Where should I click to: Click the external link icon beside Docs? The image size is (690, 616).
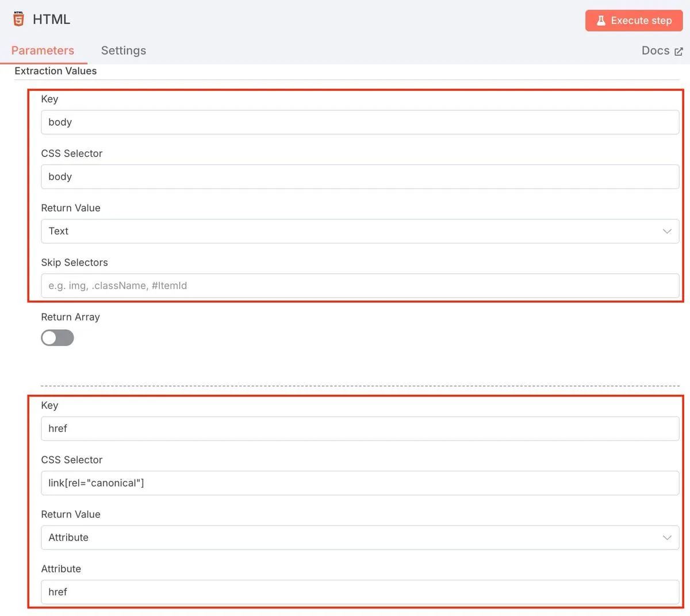pos(678,52)
